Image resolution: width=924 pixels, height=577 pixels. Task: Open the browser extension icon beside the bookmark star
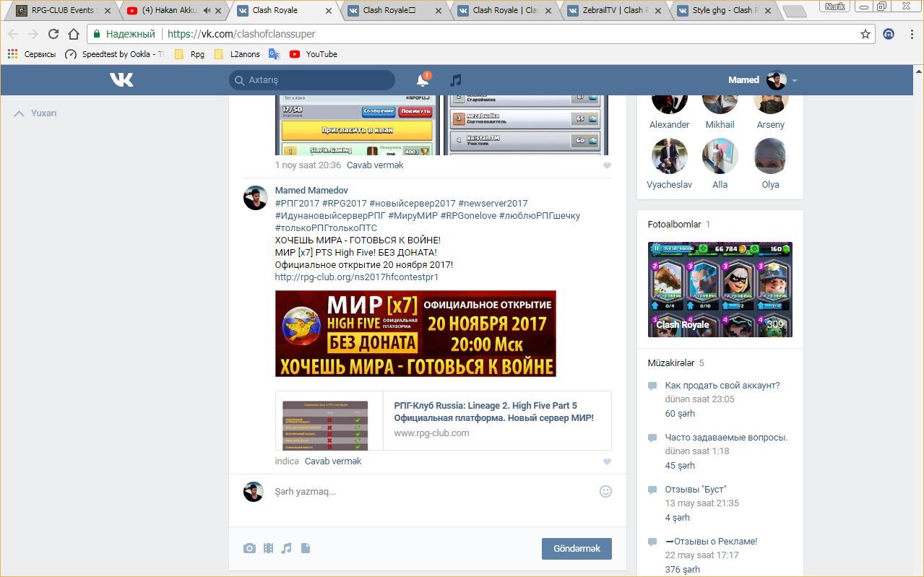pos(889,34)
